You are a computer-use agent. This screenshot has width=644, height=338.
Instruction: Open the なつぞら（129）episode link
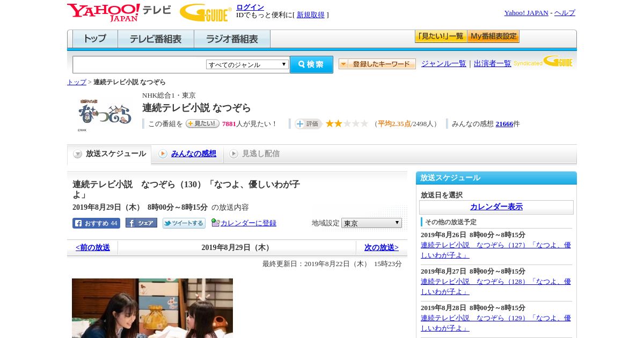[496, 323]
